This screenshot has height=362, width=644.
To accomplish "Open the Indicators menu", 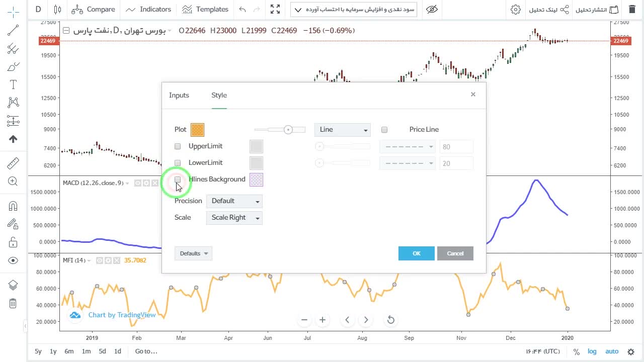I will point(149,10).
